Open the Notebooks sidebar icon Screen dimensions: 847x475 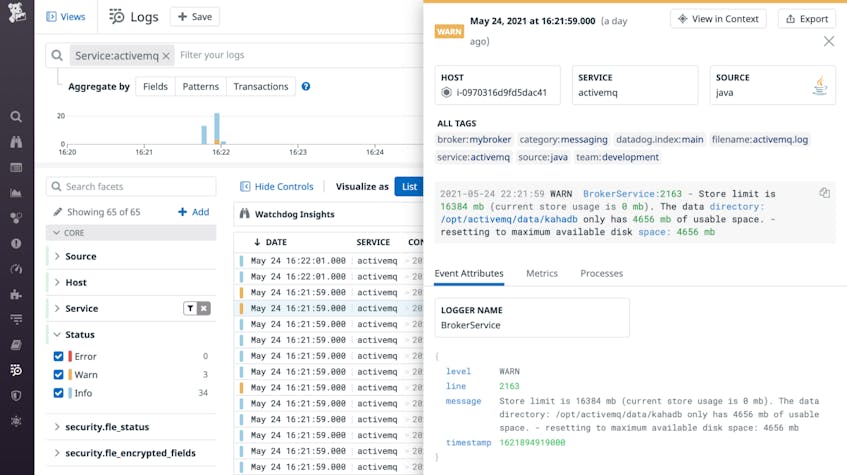tap(16, 345)
